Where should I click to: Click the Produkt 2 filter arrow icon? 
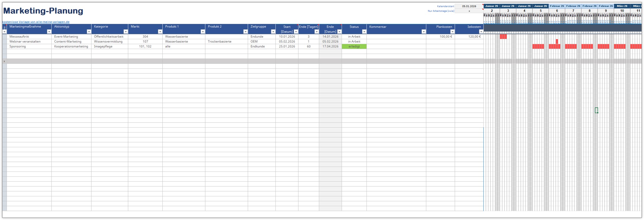[x=245, y=32]
